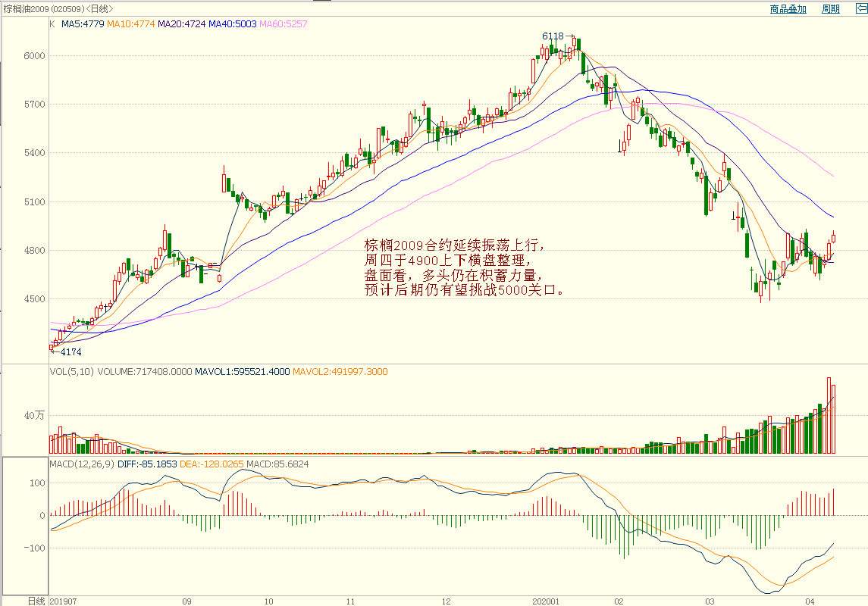Select the pink MA60:5257 label
This screenshot has height=606, width=868.
pos(284,24)
